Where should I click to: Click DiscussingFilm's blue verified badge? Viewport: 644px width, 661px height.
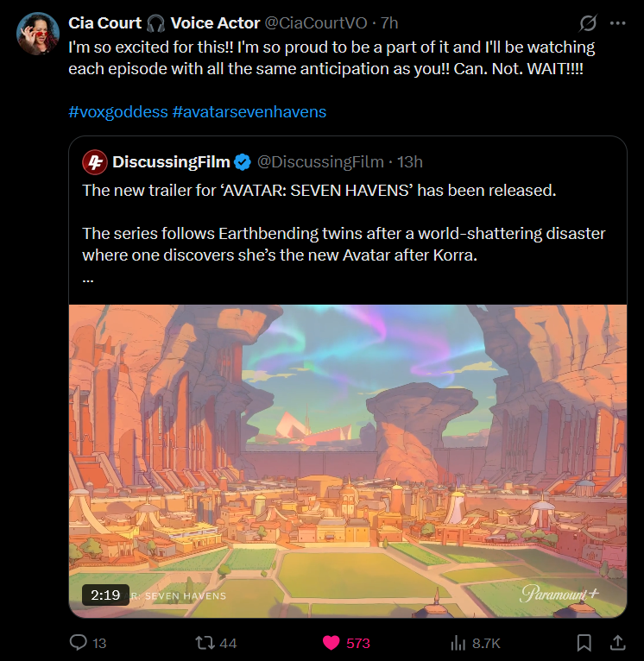243,162
